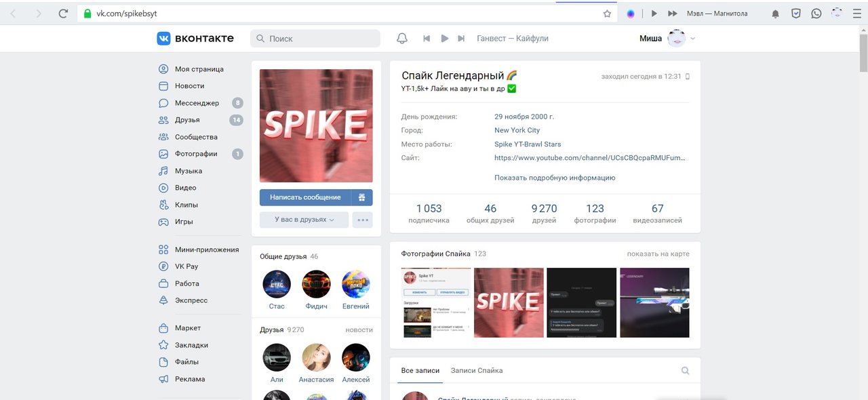Screen dimensions: 868x400
Task: Expand the 'У вас в друзьях' dropdown
Action: (x=304, y=220)
